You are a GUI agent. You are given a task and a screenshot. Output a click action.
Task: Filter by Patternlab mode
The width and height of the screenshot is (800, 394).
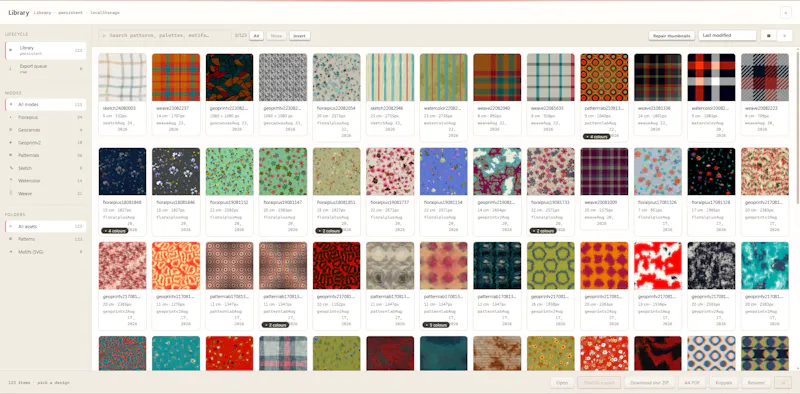click(x=45, y=155)
